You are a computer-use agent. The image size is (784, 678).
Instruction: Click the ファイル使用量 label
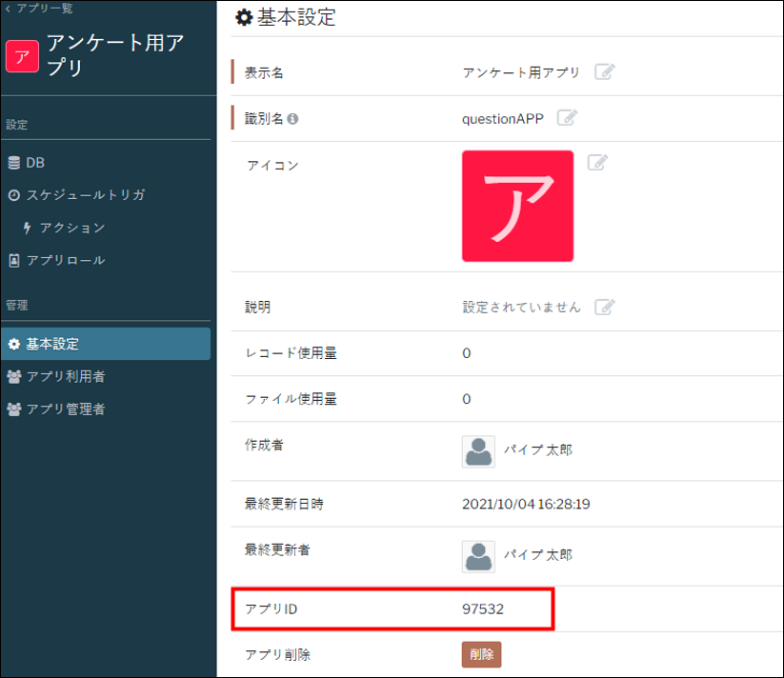291,399
